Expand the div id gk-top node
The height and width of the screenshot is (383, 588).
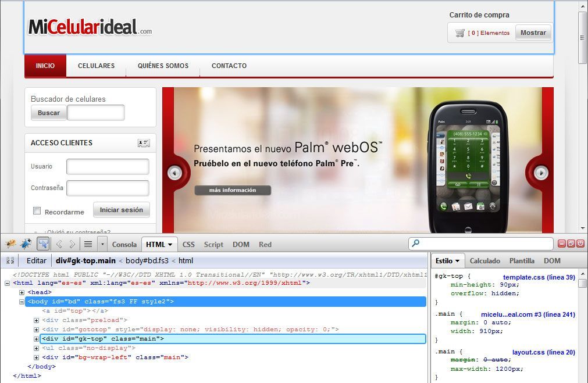point(37,339)
